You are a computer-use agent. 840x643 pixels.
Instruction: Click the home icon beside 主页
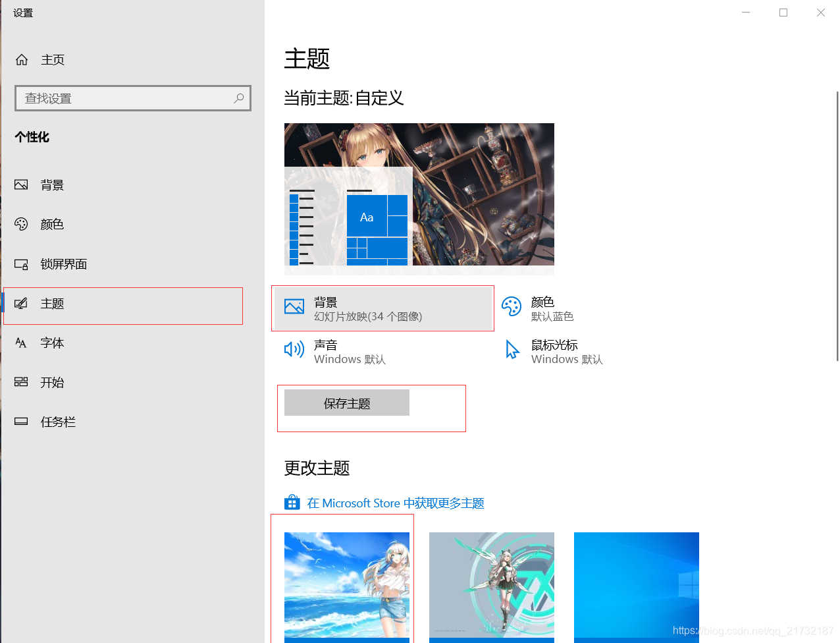click(22, 60)
